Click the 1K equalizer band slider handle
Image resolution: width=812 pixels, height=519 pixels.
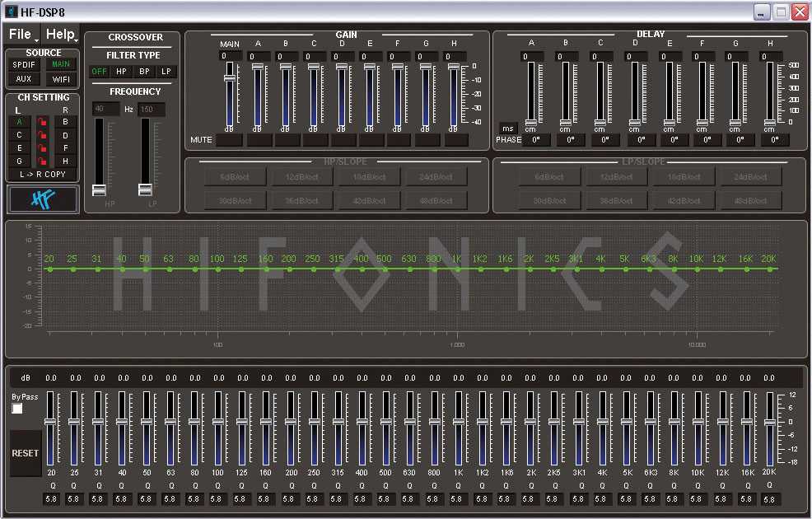457,421
